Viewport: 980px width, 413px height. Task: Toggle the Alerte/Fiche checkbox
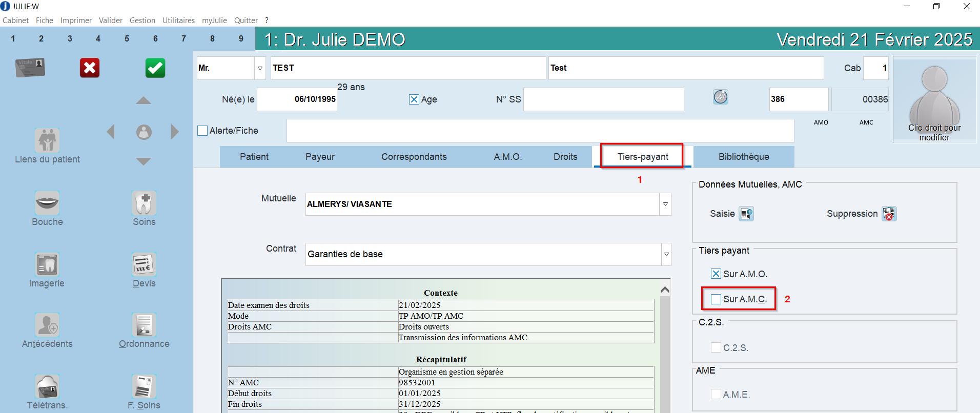click(x=202, y=131)
